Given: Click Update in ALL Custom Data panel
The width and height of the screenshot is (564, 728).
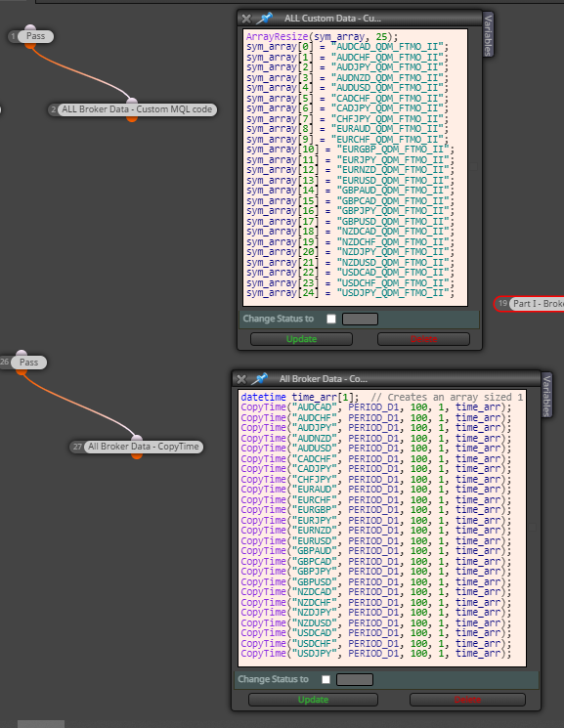Looking at the screenshot, I should (301, 339).
